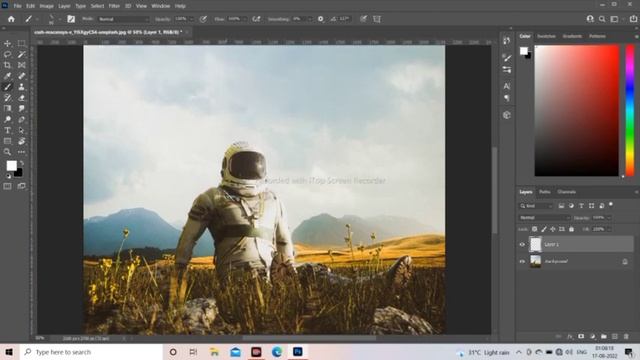Open the layer Opacity dropdown
Image resolution: width=640 pixels, height=360 pixels.
(609, 218)
